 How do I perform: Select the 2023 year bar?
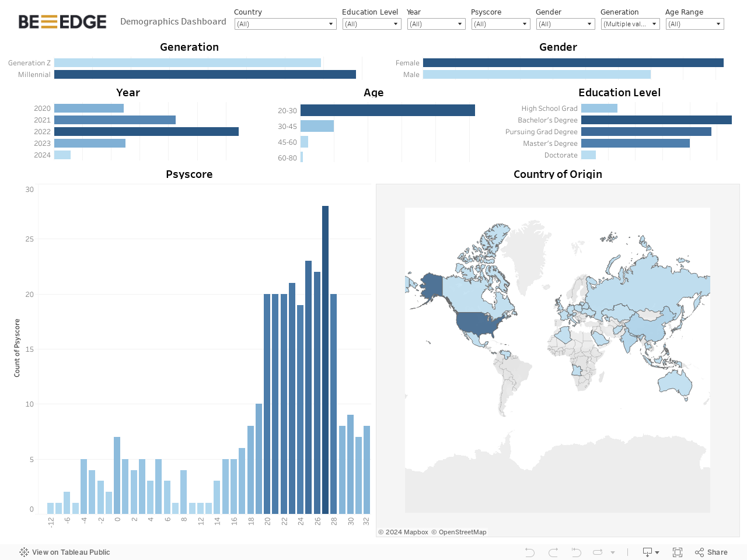click(x=90, y=143)
